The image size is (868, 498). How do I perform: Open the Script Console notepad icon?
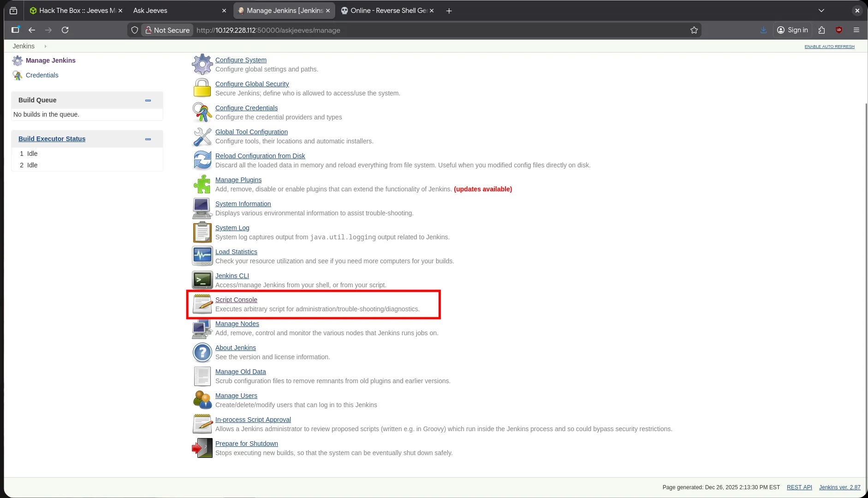(x=202, y=304)
